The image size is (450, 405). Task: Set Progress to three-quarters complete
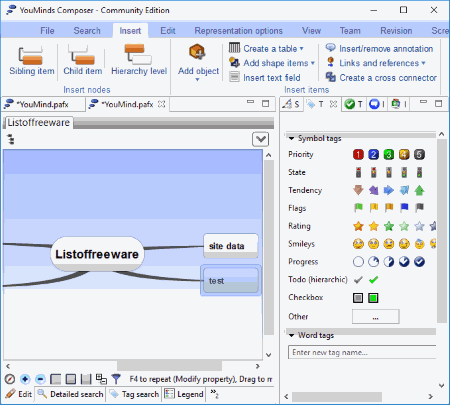tap(404, 262)
